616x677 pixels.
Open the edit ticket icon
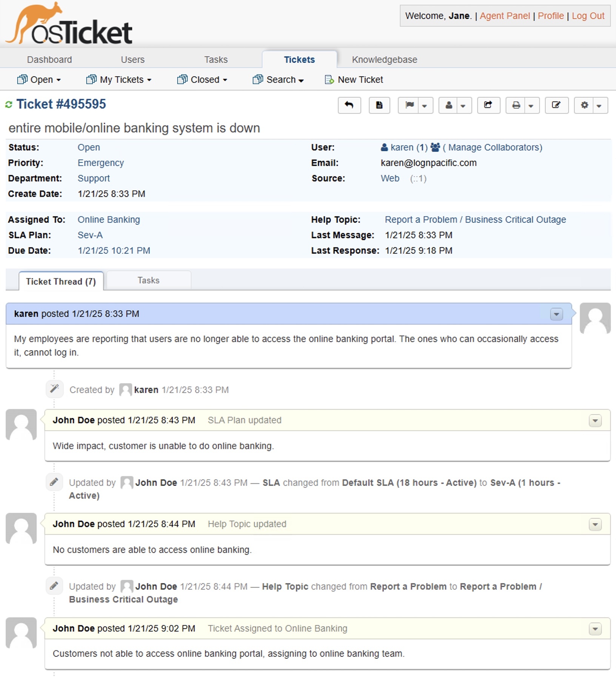(x=557, y=105)
